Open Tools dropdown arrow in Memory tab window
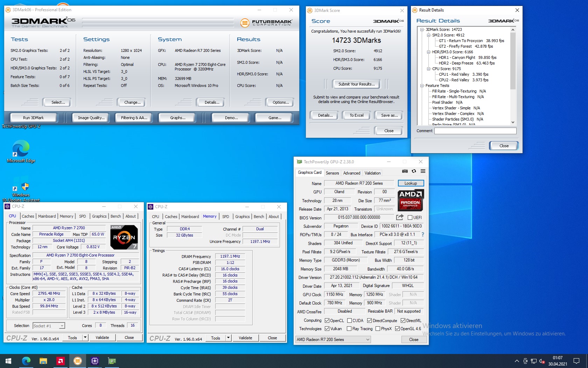This screenshot has width=588, height=368. (228, 338)
